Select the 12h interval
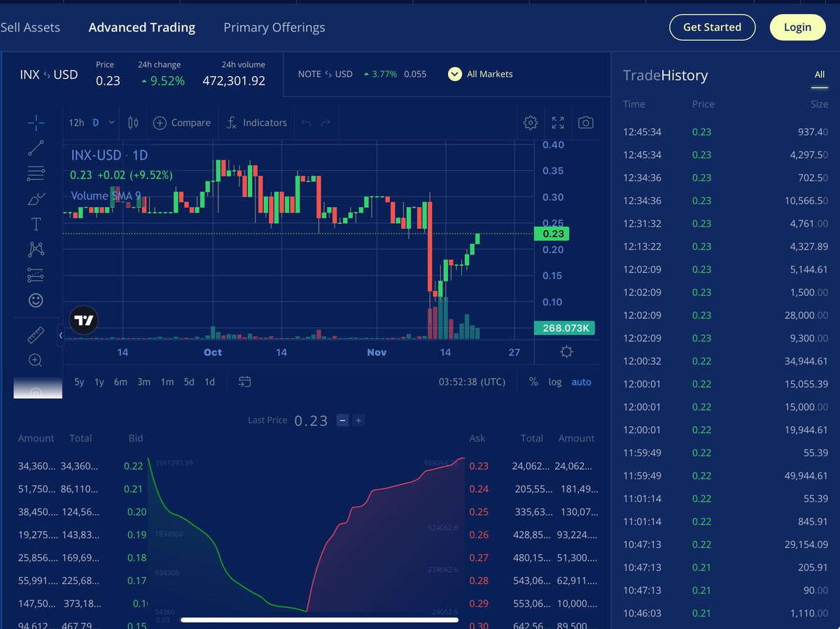 pyautogui.click(x=76, y=122)
